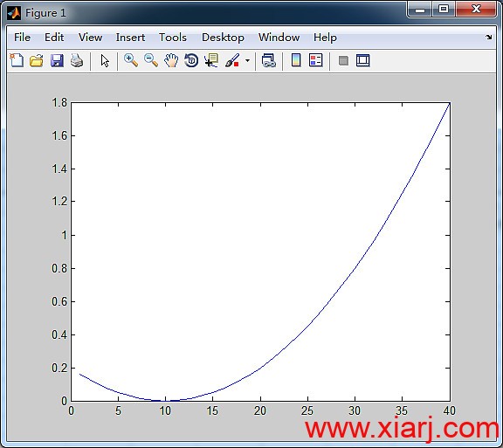The height and width of the screenshot is (448, 503).
Task: Select the Edit Plot arrow tool
Action: click(105, 60)
